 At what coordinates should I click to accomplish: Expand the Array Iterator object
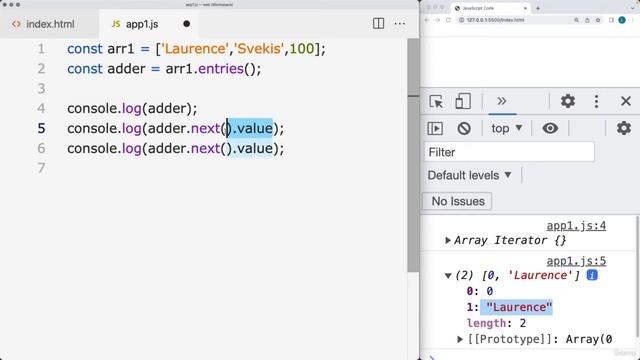pos(448,240)
